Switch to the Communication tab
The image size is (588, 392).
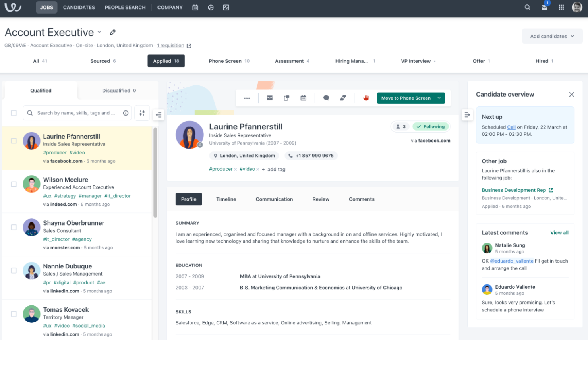click(274, 199)
